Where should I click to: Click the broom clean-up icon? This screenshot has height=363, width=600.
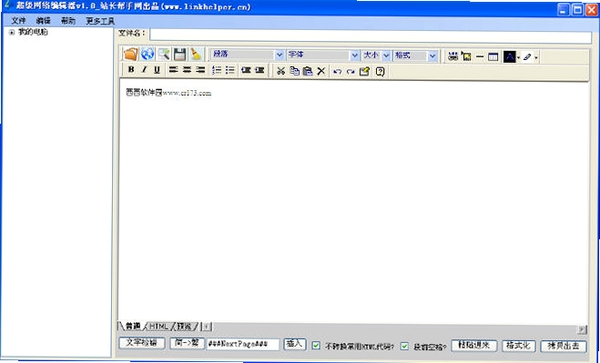[196, 54]
